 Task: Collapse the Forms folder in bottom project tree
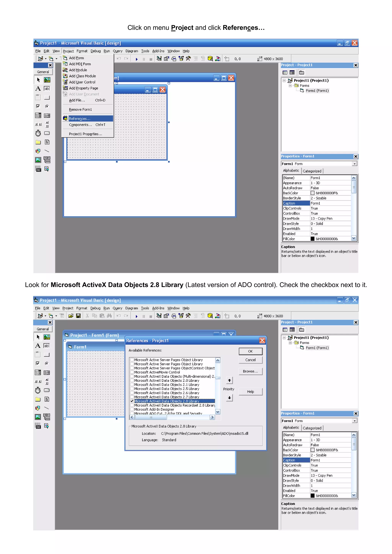pyautogui.click(x=290, y=343)
